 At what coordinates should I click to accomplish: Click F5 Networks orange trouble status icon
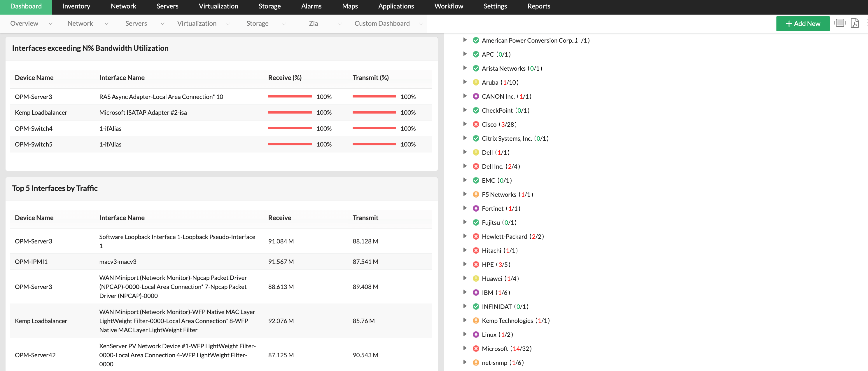point(476,195)
